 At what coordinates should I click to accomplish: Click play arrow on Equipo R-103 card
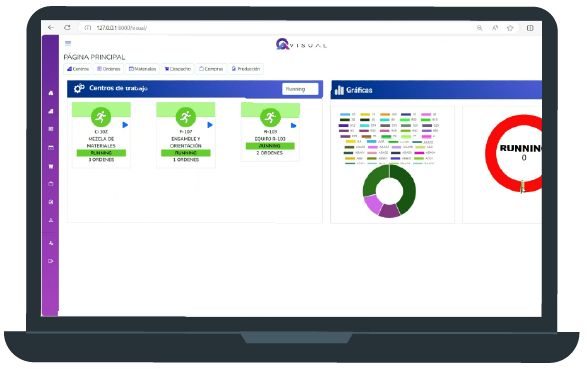294,126
